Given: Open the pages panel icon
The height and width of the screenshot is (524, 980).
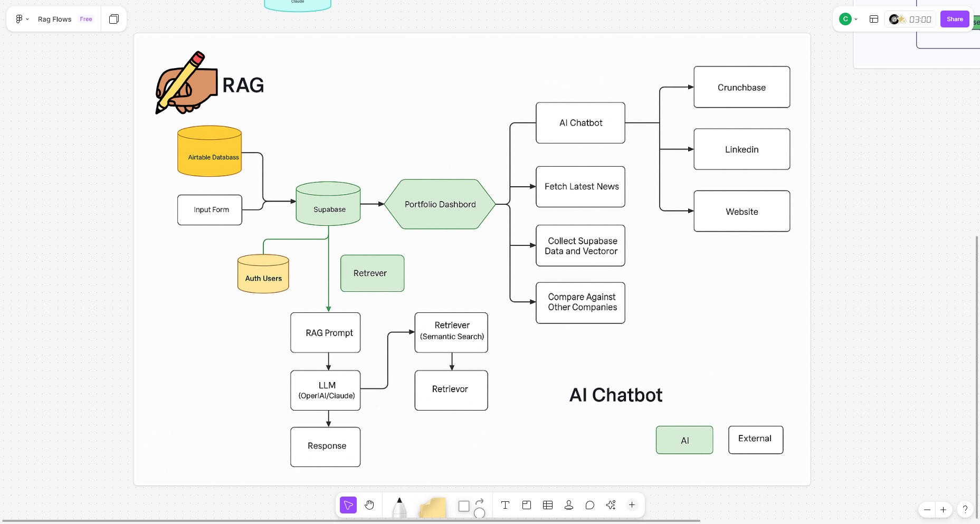Looking at the screenshot, I should (x=114, y=19).
